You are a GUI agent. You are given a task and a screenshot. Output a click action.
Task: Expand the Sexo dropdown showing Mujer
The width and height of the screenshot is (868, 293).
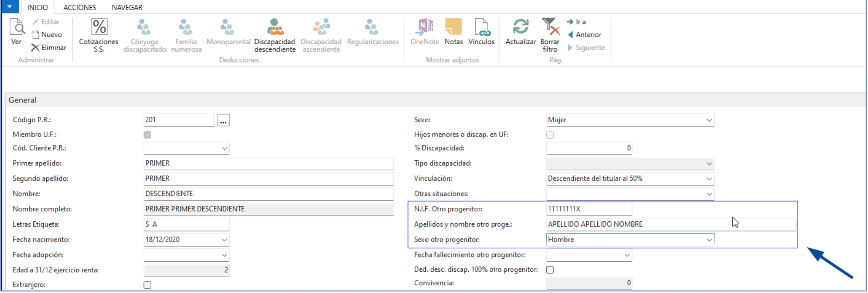click(709, 120)
